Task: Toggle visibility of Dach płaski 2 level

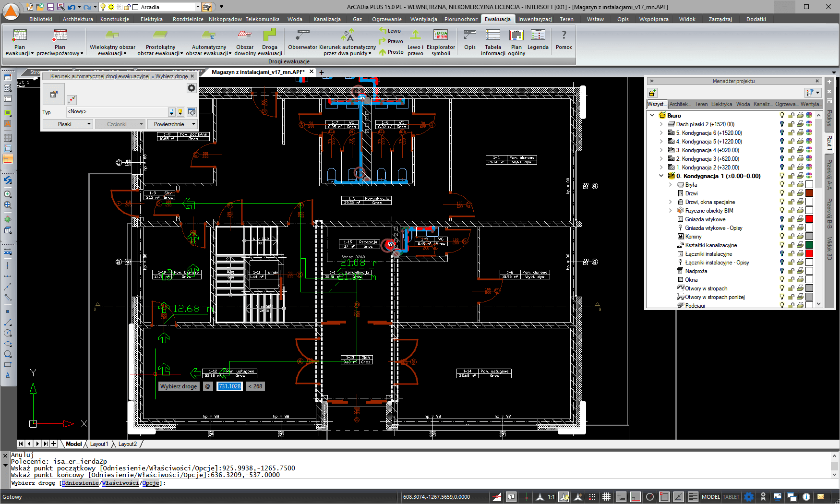Action: [782, 124]
